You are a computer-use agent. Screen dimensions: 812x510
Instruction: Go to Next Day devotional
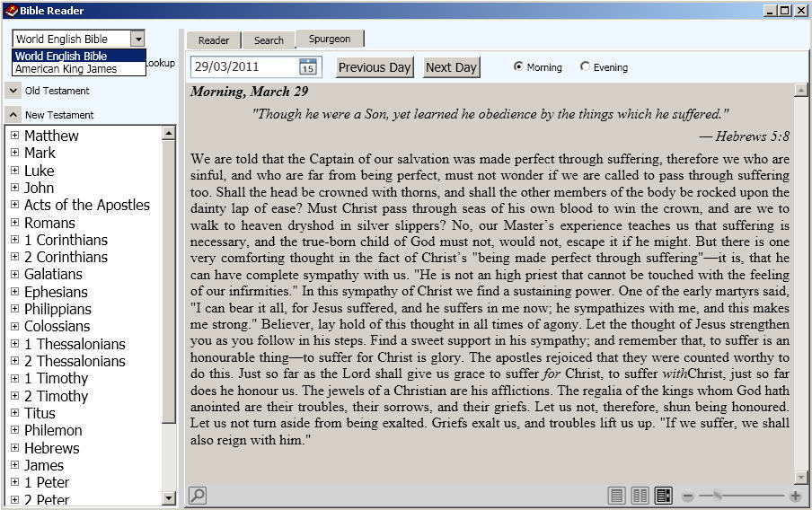(451, 67)
